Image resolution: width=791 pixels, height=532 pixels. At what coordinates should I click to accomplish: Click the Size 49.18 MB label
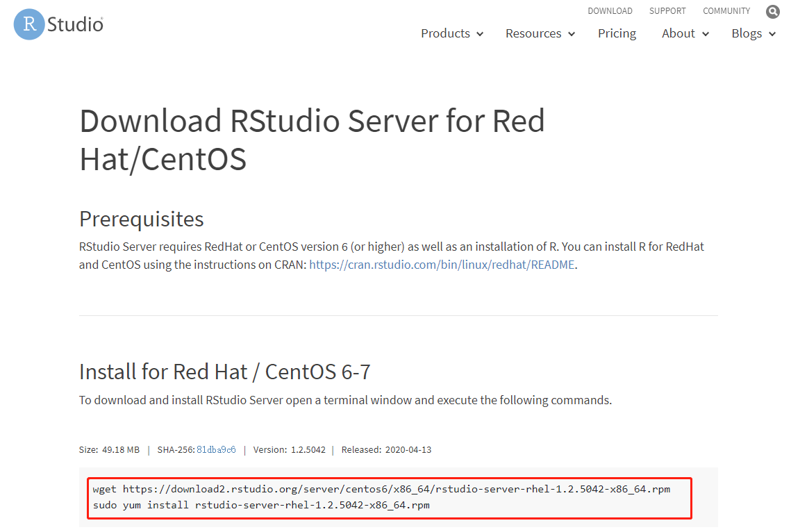[x=111, y=449]
